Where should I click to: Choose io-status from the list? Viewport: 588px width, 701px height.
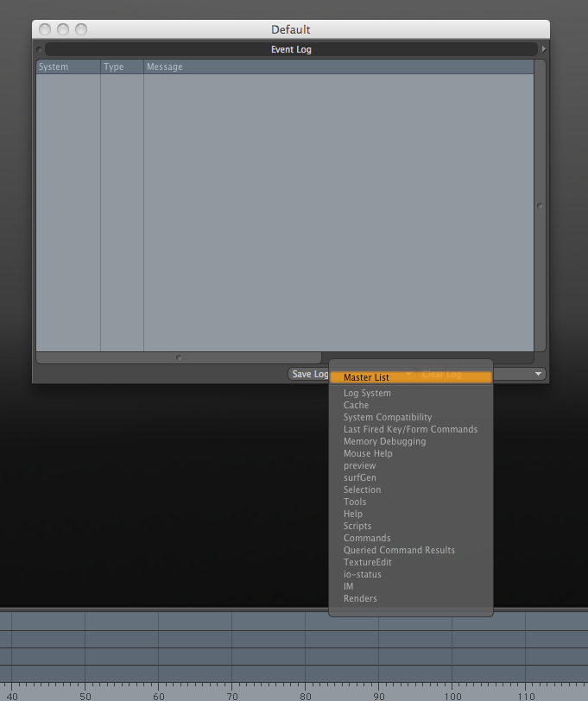(x=411, y=574)
